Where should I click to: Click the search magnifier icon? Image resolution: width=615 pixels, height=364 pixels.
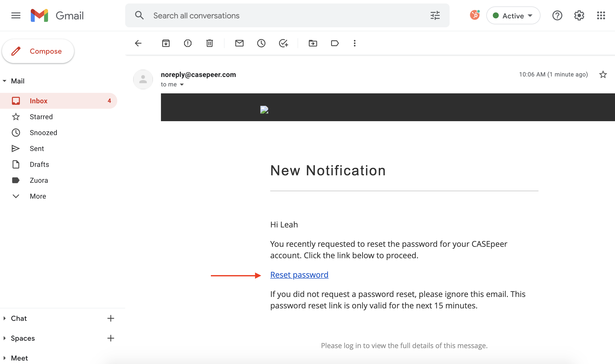[x=139, y=16]
